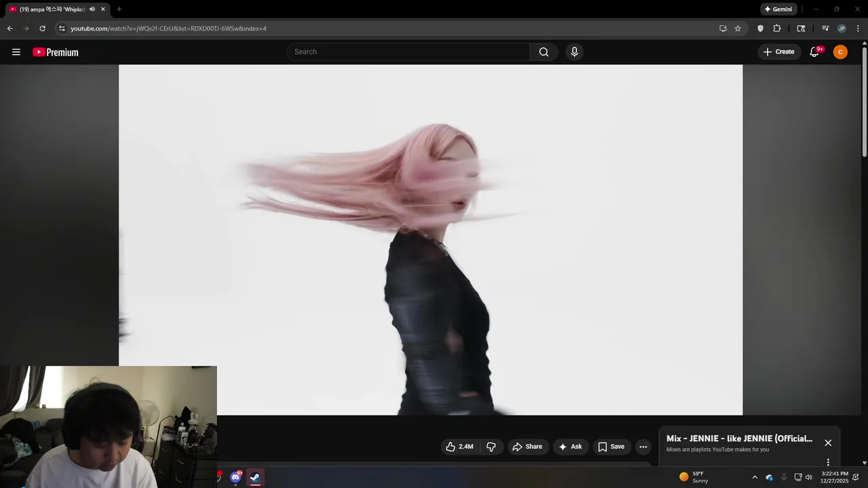The width and height of the screenshot is (868, 488).
Task: Open Mix playlist panel three-dot options
Action: tap(828, 462)
